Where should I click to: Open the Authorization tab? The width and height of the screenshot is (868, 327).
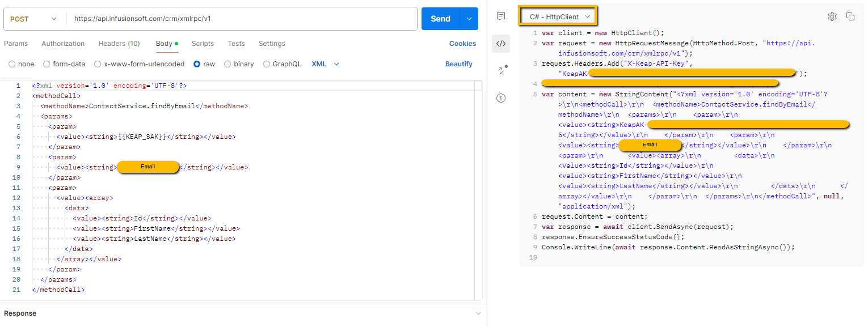[63, 44]
